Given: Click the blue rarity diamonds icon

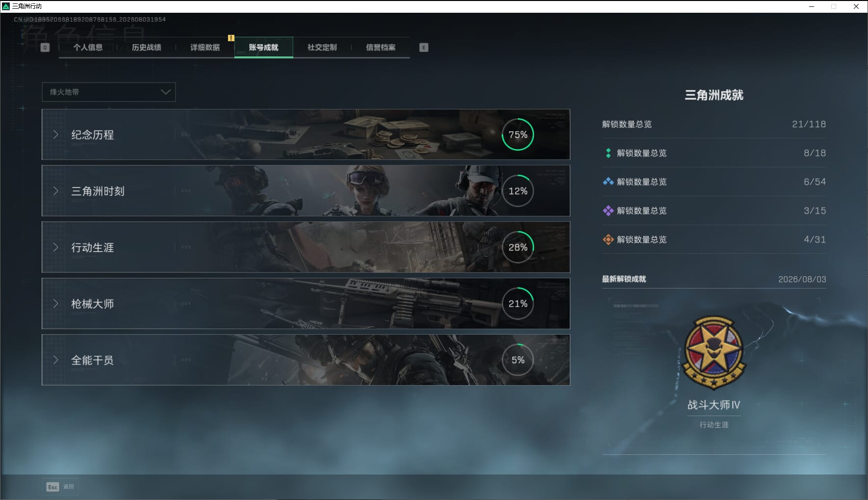Looking at the screenshot, I should point(608,182).
